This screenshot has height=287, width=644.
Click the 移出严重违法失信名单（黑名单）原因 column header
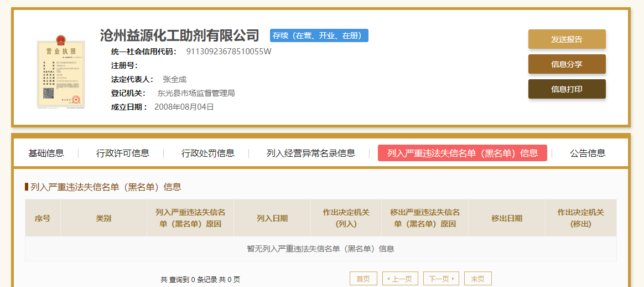tap(425, 218)
